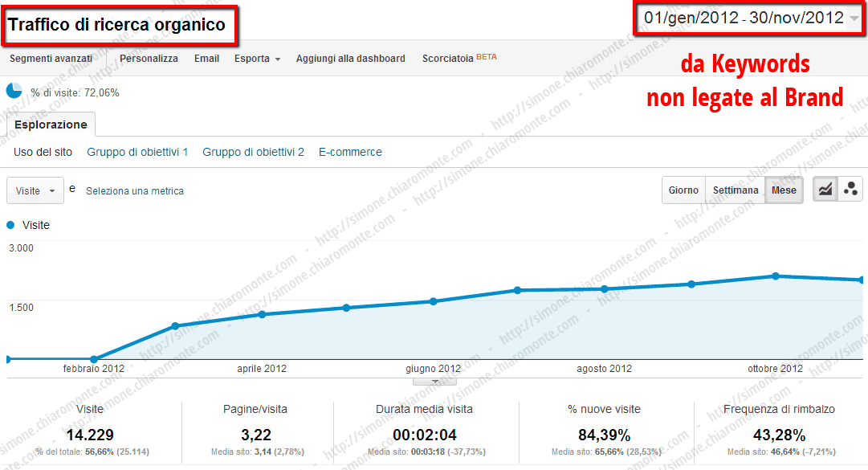Click the pie chart visits percentage icon
This screenshot has width=868, height=470.
pyautogui.click(x=14, y=90)
